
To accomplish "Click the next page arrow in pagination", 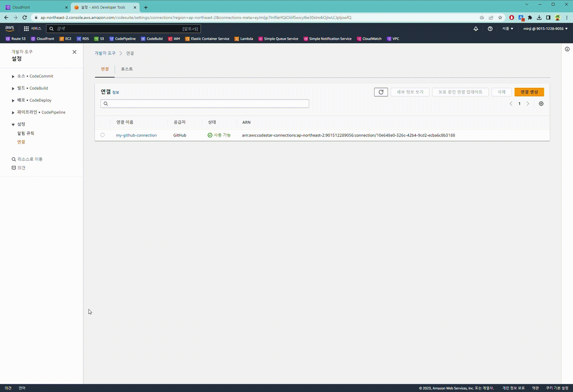I will coord(528,103).
